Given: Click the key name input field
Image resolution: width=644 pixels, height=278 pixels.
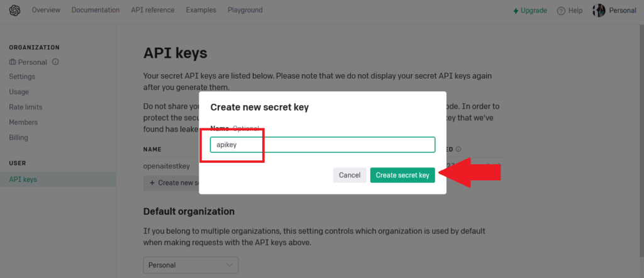Looking at the screenshot, I should point(322,145).
